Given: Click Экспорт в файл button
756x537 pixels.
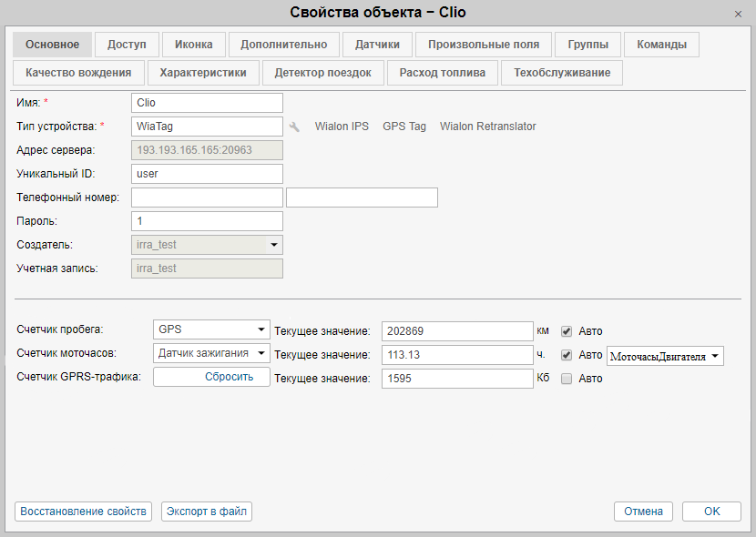Looking at the screenshot, I should click(207, 512).
